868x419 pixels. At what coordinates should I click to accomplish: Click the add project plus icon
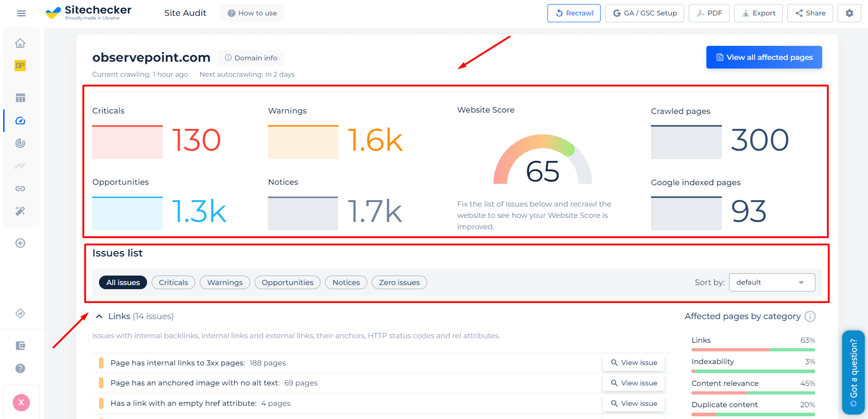20,243
